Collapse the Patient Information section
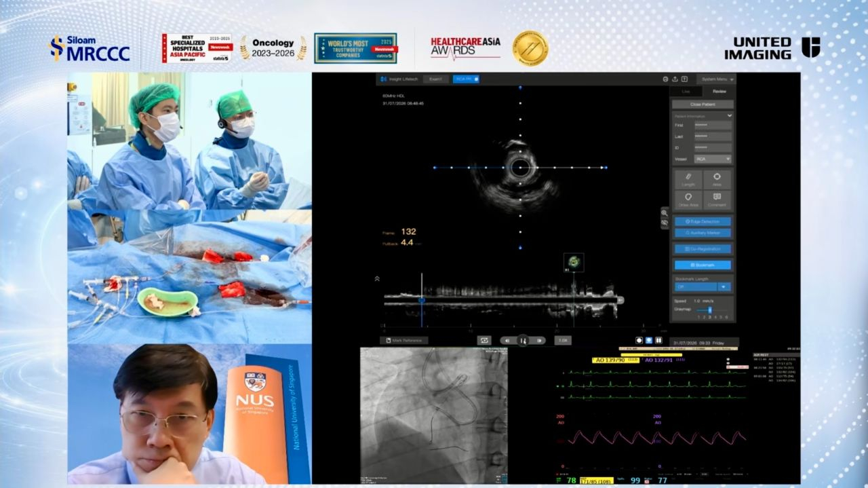Image resolution: width=868 pixels, height=488 pixels. click(729, 116)
